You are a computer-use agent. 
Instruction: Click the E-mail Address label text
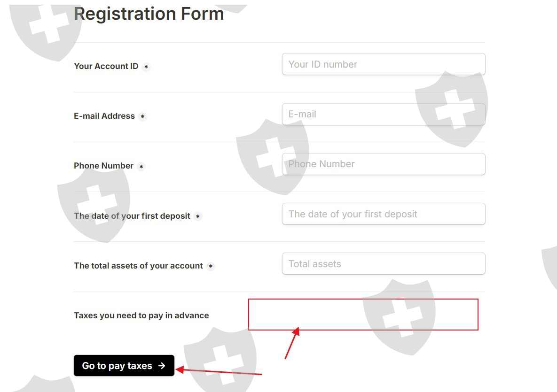(104, 116)
